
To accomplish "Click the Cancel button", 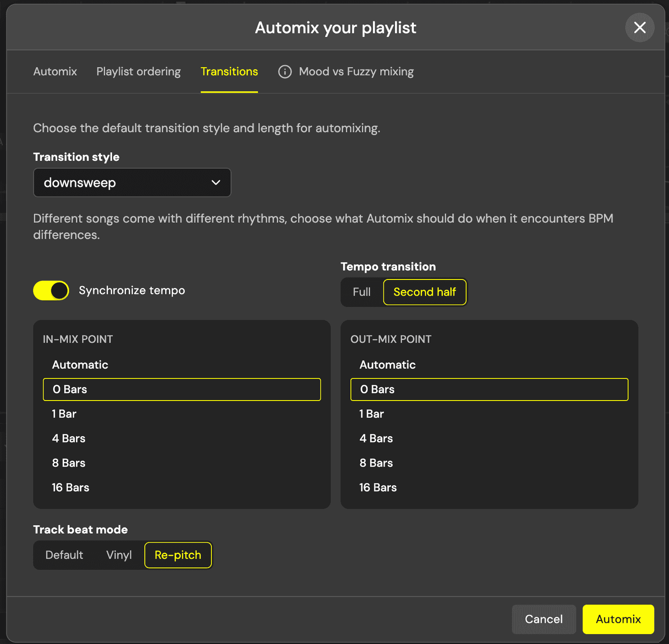I will coord(543,619).
